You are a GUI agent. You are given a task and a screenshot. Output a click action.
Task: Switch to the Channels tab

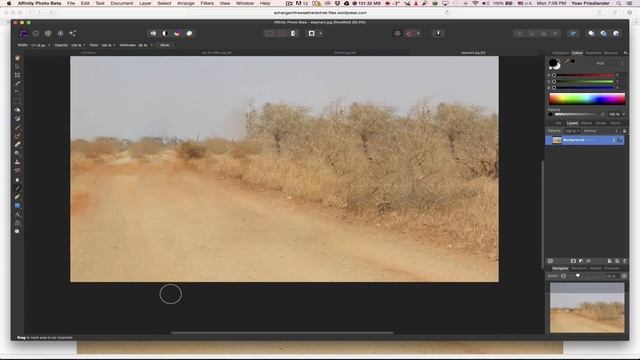pyautogui.click(x=611, y=269)
